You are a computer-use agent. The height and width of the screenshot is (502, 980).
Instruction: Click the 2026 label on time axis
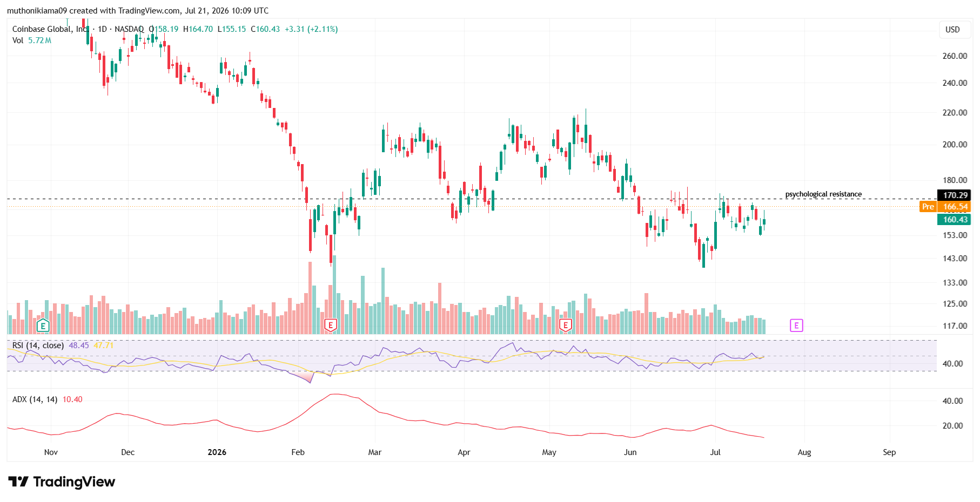coord(217,452)
